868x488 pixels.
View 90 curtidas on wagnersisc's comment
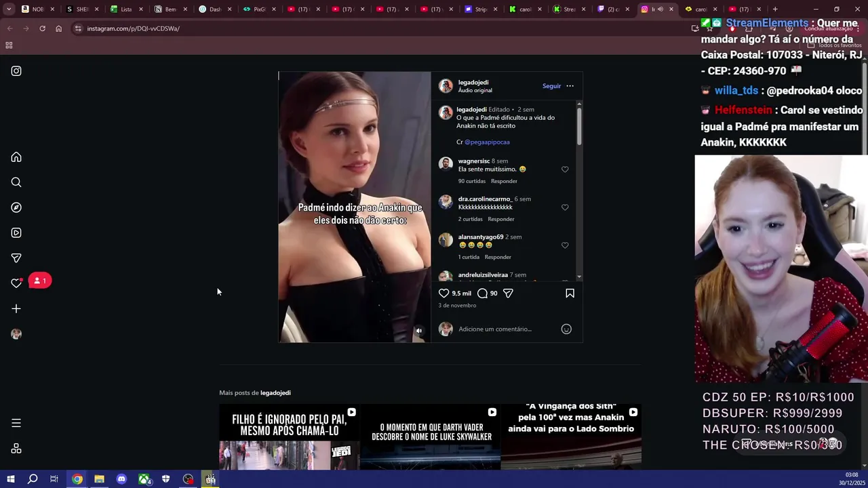472,181
